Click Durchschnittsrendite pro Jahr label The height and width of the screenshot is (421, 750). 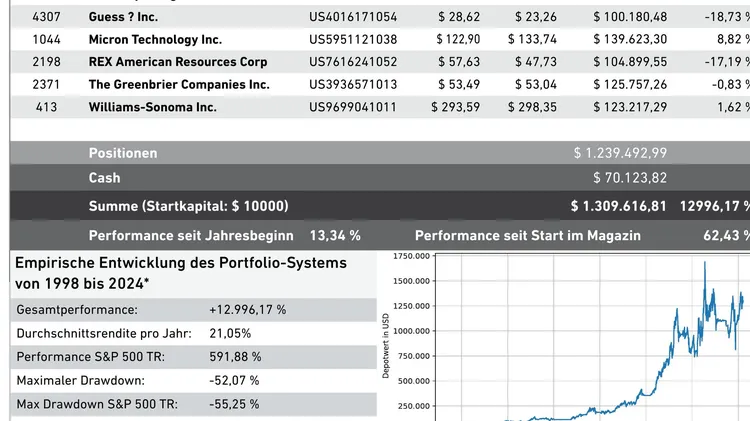tap(104, 333)
